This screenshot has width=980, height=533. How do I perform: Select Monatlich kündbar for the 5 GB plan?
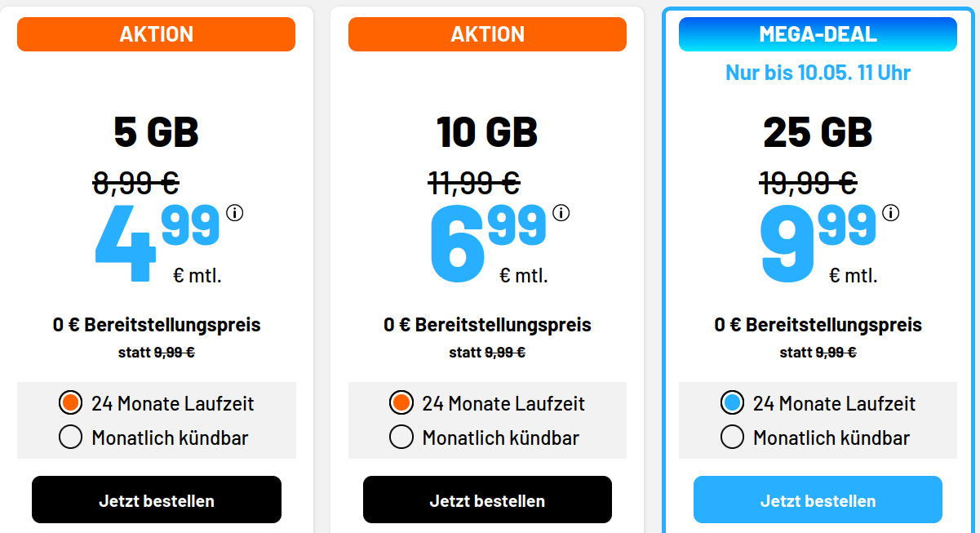click(69, 437)
